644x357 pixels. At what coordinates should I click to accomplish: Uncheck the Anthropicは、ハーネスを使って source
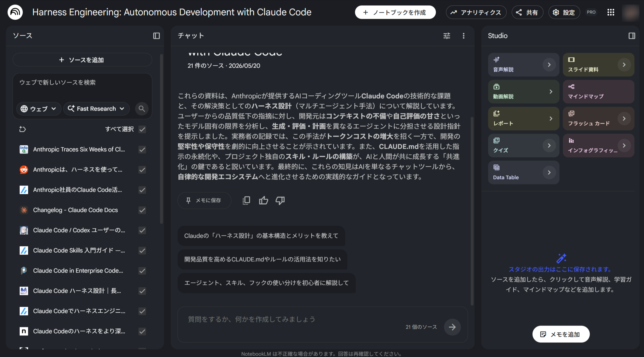[x=142, y=170]
